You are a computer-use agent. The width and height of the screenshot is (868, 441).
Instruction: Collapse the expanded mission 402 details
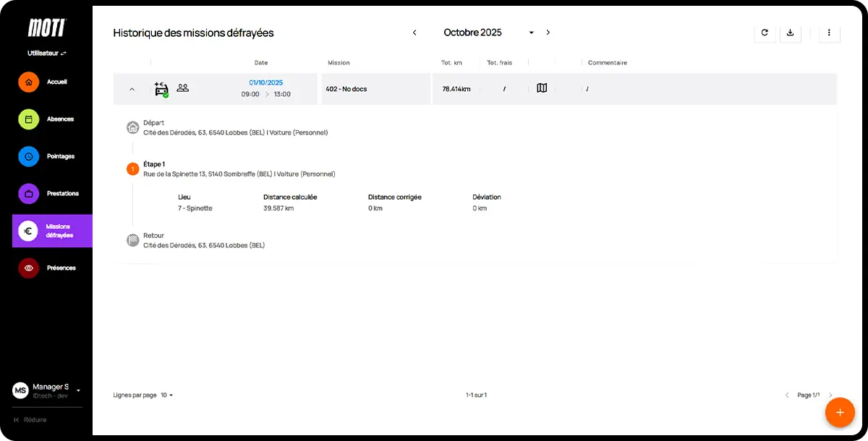[132, 89]
